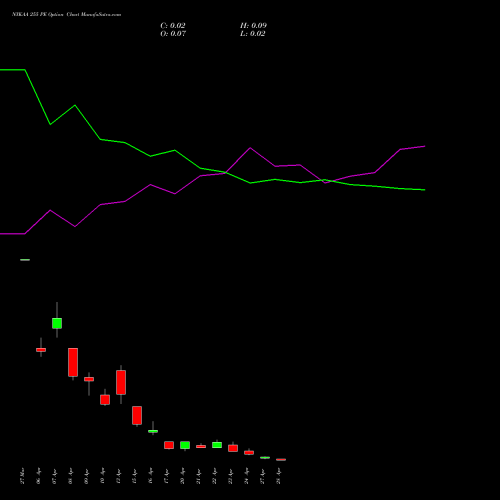The height and width of the screenshot is (500, 500).
Task: Click the green candle for 22 Apr
Action: 217,445
